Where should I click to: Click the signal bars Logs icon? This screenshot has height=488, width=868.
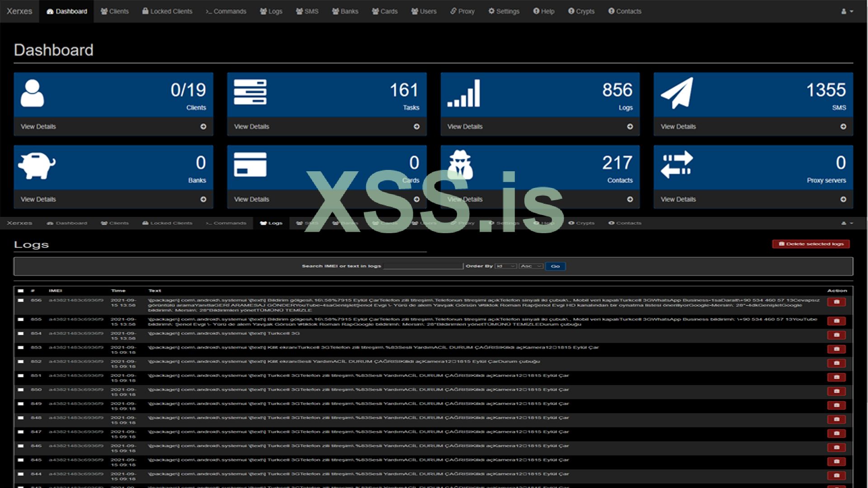click(x=464, y=94)
